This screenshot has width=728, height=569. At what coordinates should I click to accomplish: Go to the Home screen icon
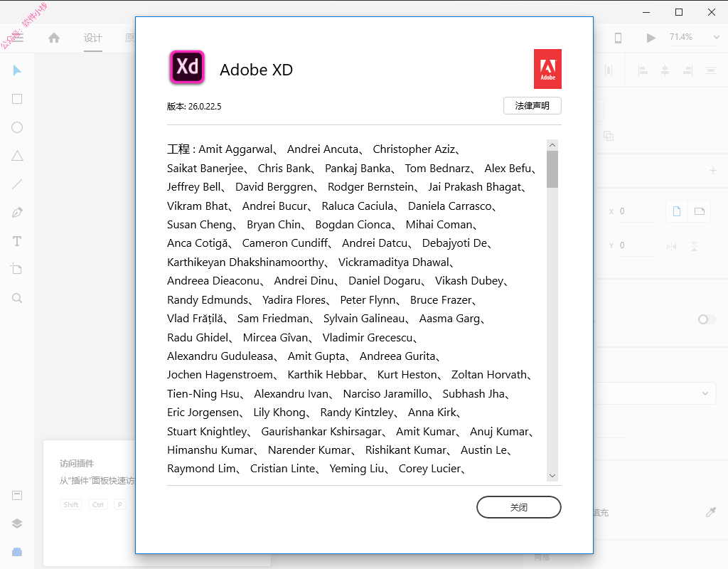coord(54,38)
